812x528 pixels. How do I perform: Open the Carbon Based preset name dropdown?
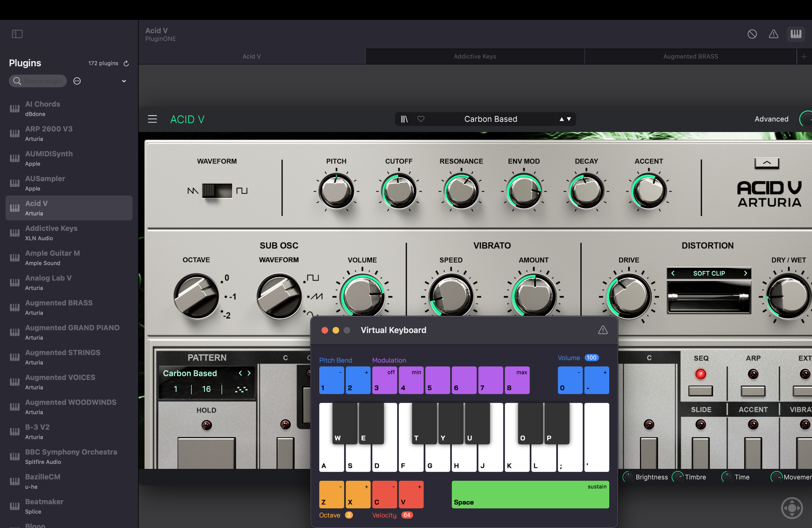tap(490, 119)
